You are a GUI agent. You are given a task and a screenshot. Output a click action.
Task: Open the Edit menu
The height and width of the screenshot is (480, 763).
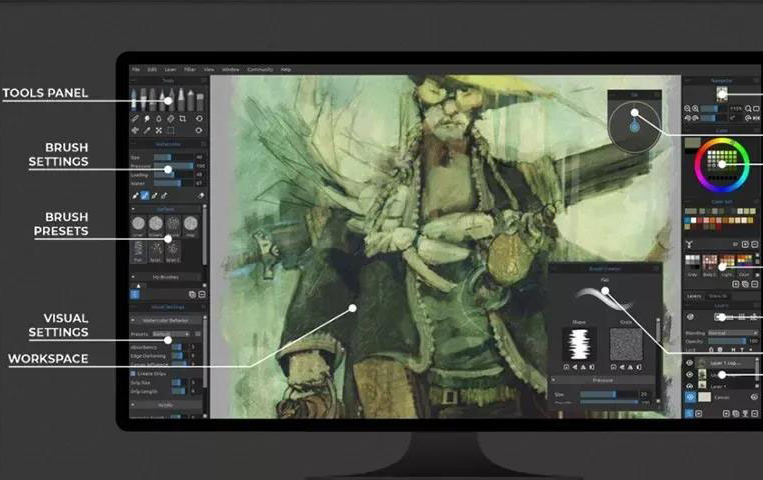pos(152,70)
